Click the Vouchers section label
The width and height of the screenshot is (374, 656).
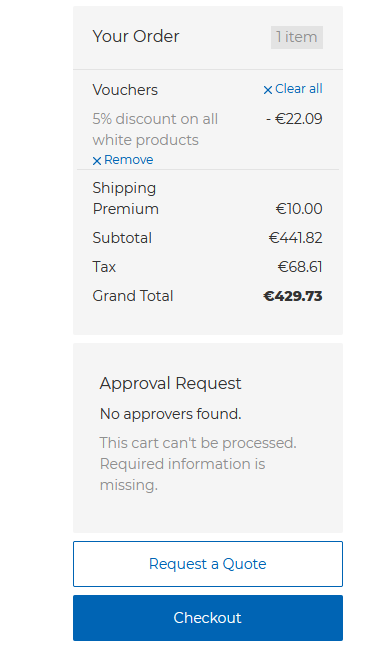(x=125, y=90)
